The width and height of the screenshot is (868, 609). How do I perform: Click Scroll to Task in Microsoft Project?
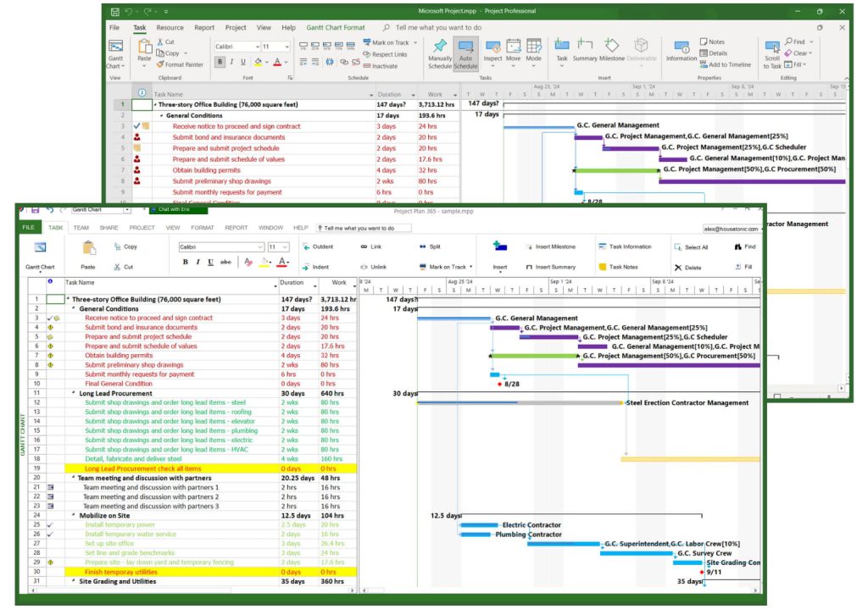point(772,54)
